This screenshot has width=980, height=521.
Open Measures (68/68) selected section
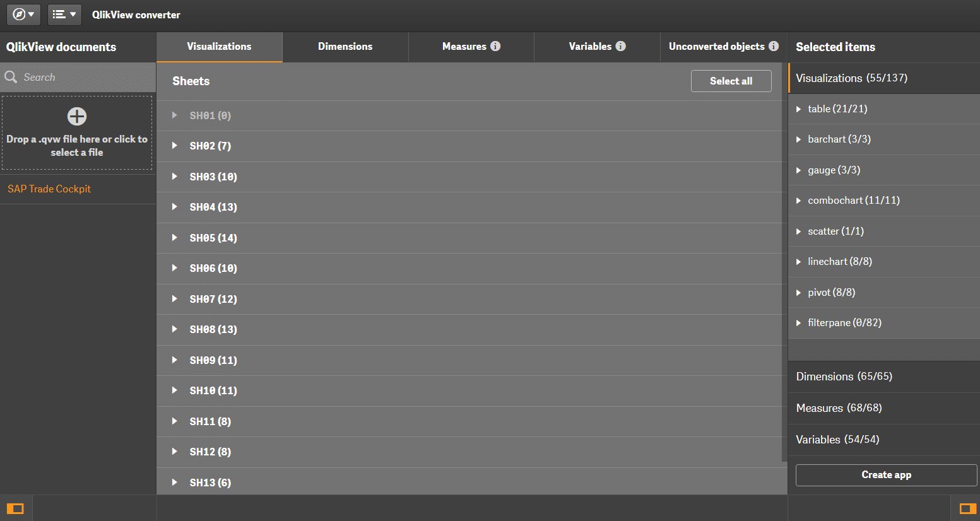(884, 408)
